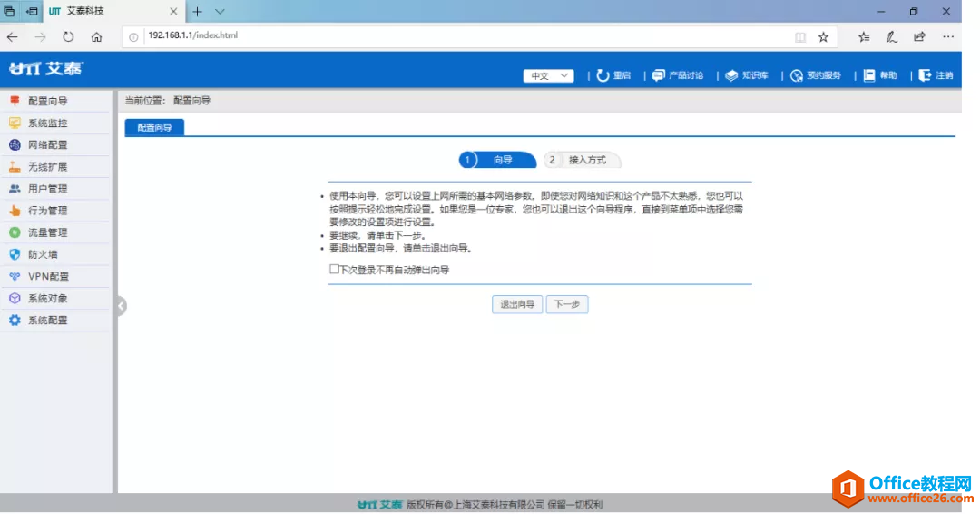Viewport: 980px width, 514px height.
Task: Open 用户管理 users icon
Action: coord(15,188)
